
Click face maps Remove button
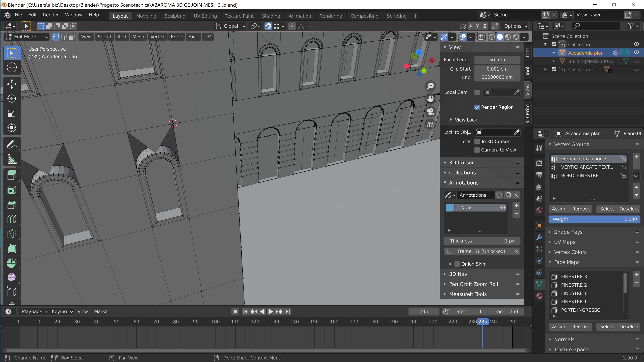click(581, 327)
